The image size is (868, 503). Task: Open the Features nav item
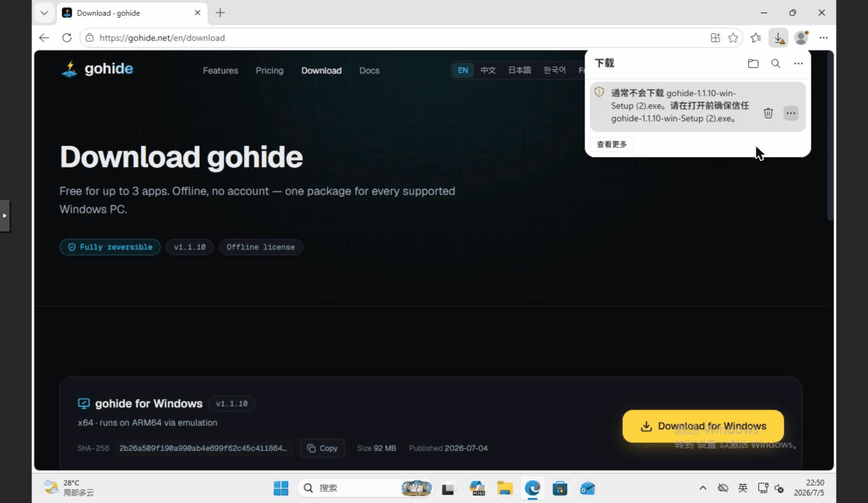pyautogui.click(x=221, y=70)
